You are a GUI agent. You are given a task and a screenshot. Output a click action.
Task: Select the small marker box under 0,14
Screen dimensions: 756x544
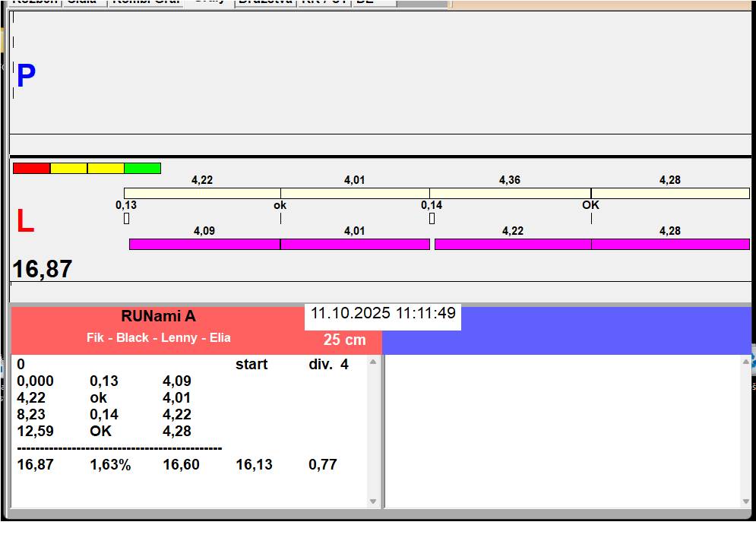coord(432,219)
